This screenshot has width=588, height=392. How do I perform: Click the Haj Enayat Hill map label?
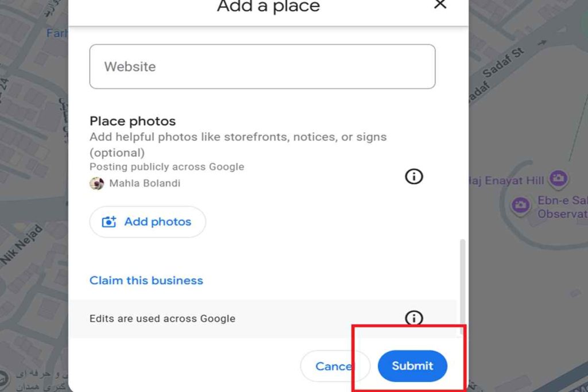click(x=506, y=181)
